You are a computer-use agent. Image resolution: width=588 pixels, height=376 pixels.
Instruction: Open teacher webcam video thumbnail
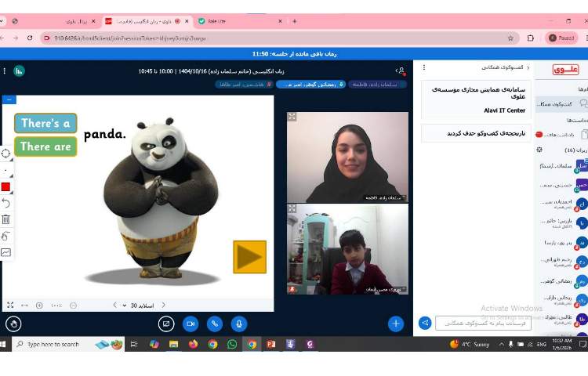coord(347,157)
